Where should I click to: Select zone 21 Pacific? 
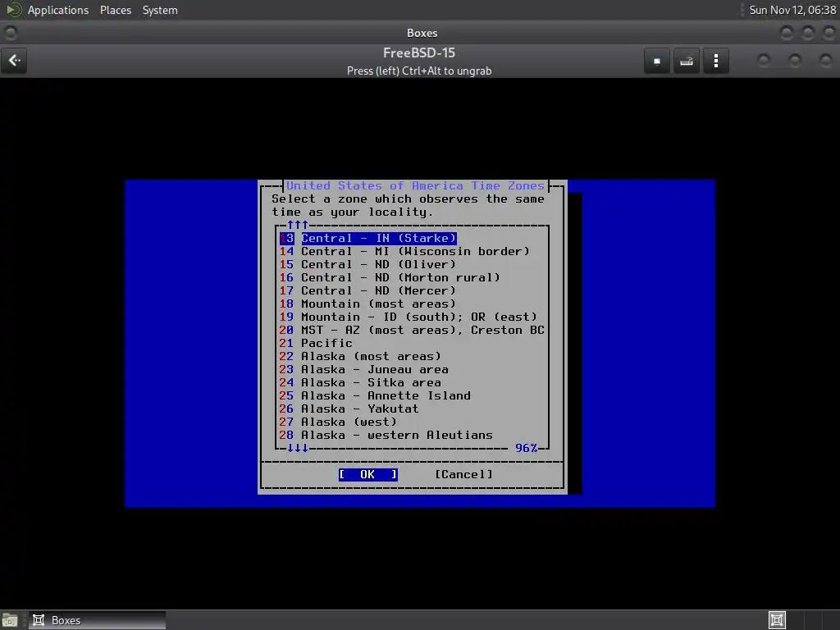coord(316,343)
